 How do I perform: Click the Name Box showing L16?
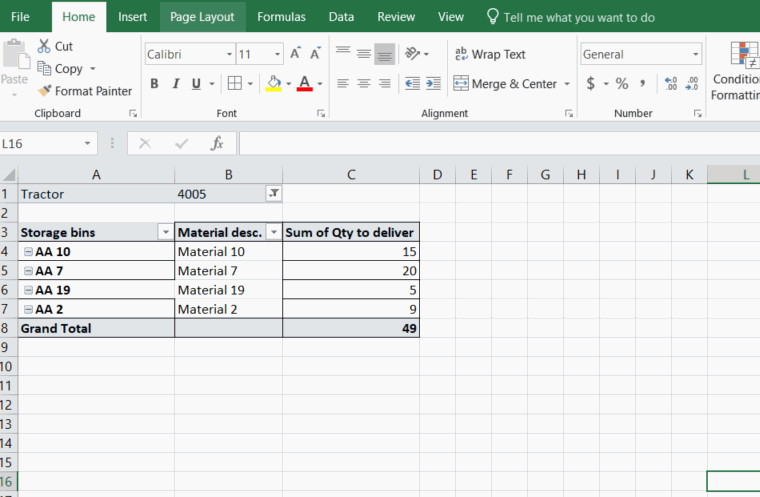click(x=40, y=144)
